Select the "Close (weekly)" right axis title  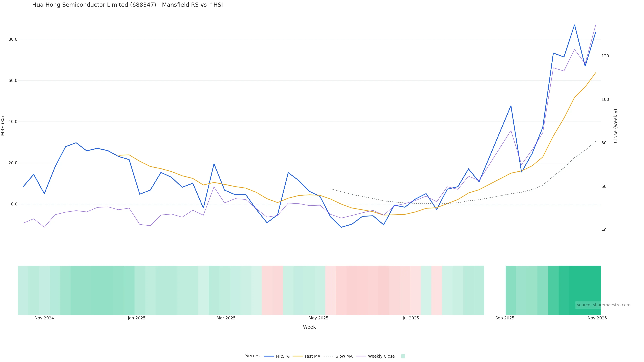(615, 126)
